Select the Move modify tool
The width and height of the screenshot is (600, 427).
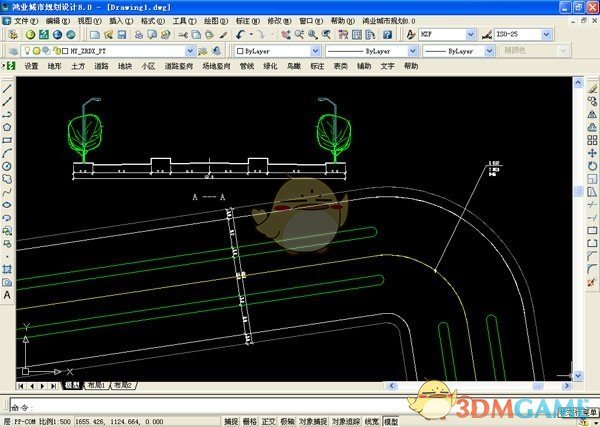tap(592, 153)
